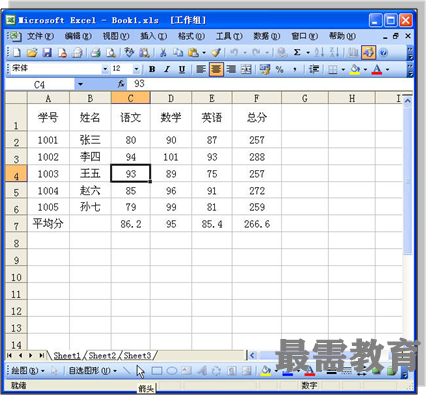
Task: Select column F header
Action: click(256, 98)
